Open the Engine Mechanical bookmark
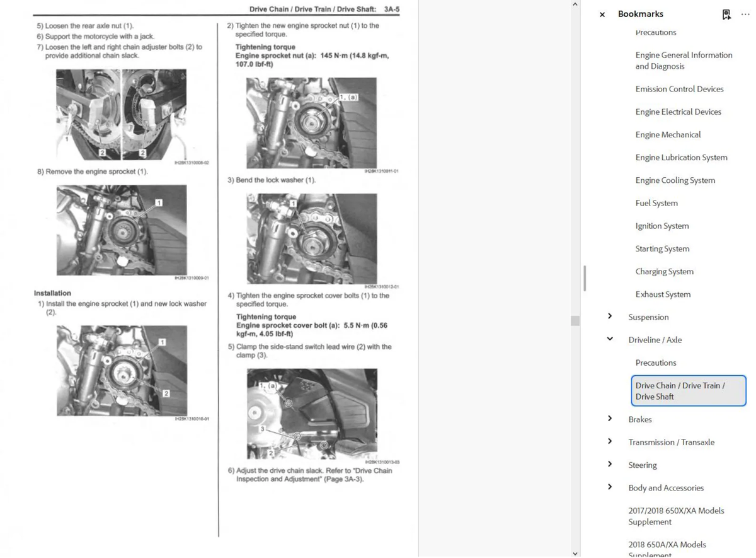This screenshot has height=558, width=756. pyautogui.click(x=668, y=135)
